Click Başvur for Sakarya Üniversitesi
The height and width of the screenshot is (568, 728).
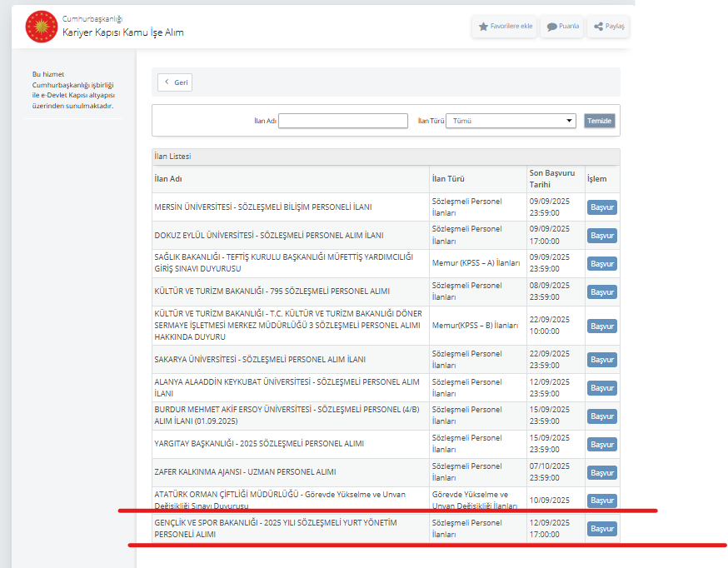point(601,360)
